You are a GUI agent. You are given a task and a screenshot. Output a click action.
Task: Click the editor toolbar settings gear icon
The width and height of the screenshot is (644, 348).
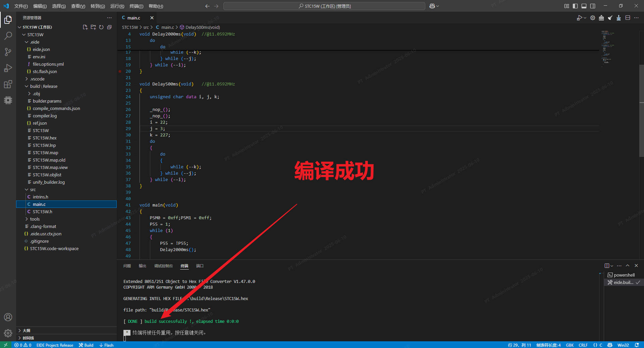coord(593,18)
